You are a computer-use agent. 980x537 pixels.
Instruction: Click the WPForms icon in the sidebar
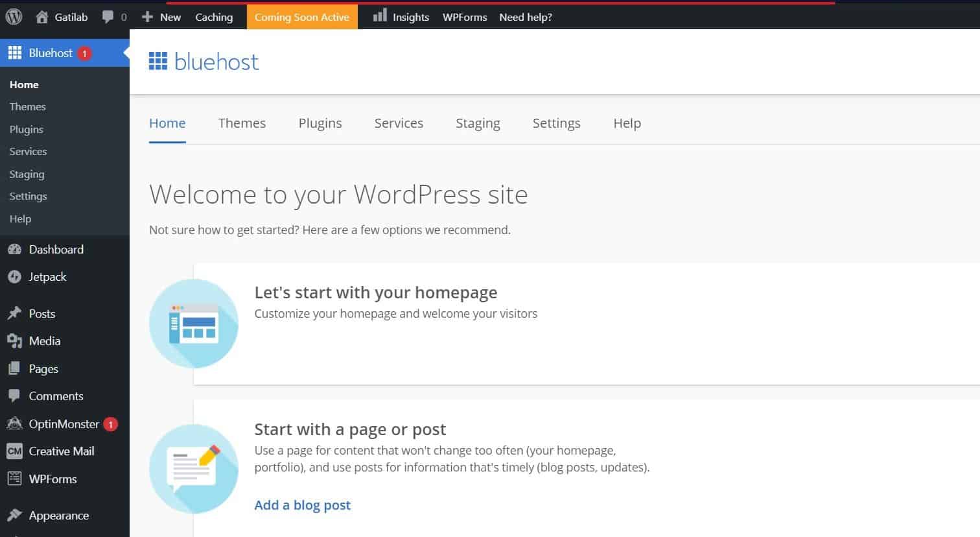tap(14, 479)
